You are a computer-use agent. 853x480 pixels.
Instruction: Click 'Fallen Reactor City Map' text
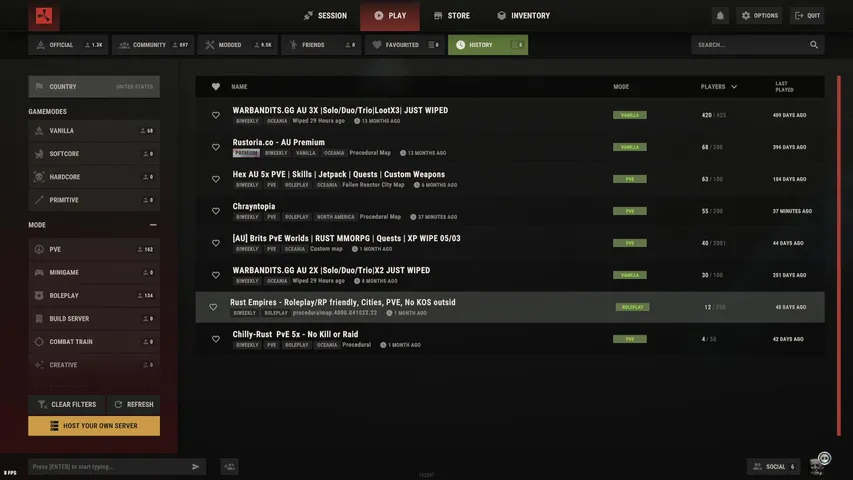click(373, 185)
